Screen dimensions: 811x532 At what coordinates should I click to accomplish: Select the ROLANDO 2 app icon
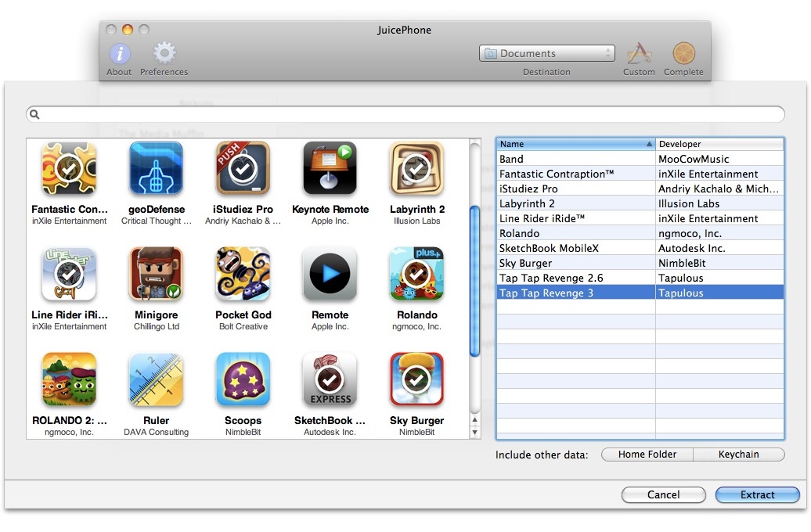click(x=69, y=379)
